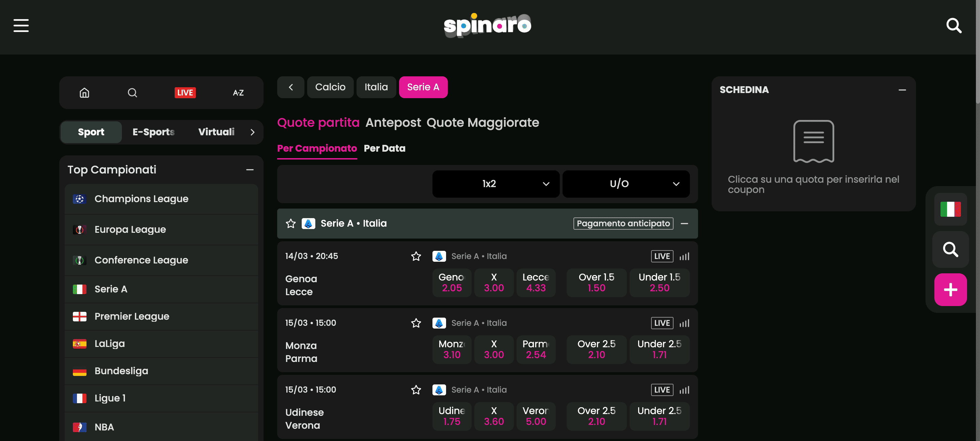The height and width of the screenshot is (441, 980).
Task: Click the empty betslip coupon icon
Action: (813, 141)
